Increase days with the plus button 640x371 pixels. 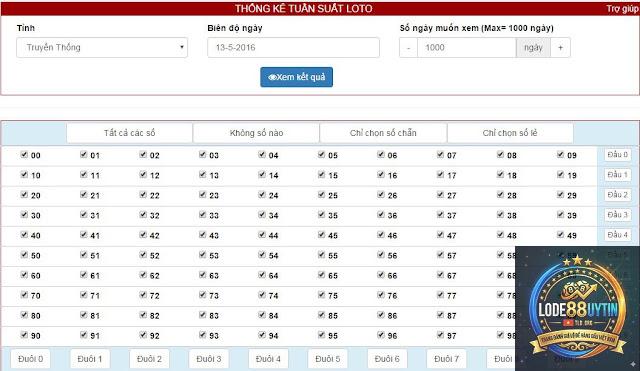point(560,47)
